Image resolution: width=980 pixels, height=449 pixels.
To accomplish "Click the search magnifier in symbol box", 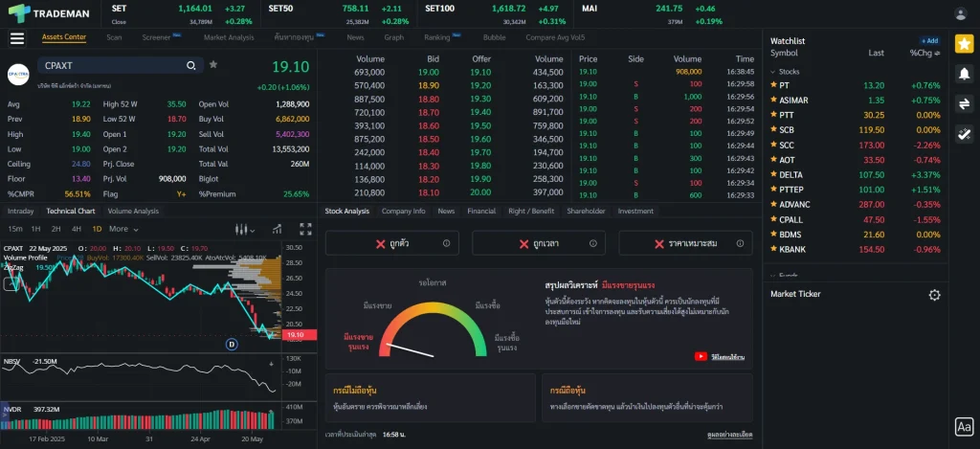I will tap(191, 65).
